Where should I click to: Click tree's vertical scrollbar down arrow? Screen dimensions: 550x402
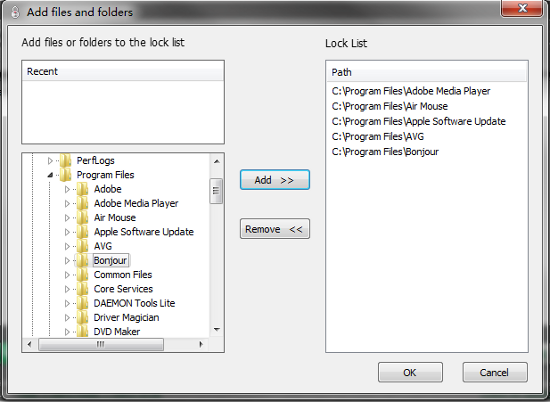pyautogui.click(x=217, y=329)
